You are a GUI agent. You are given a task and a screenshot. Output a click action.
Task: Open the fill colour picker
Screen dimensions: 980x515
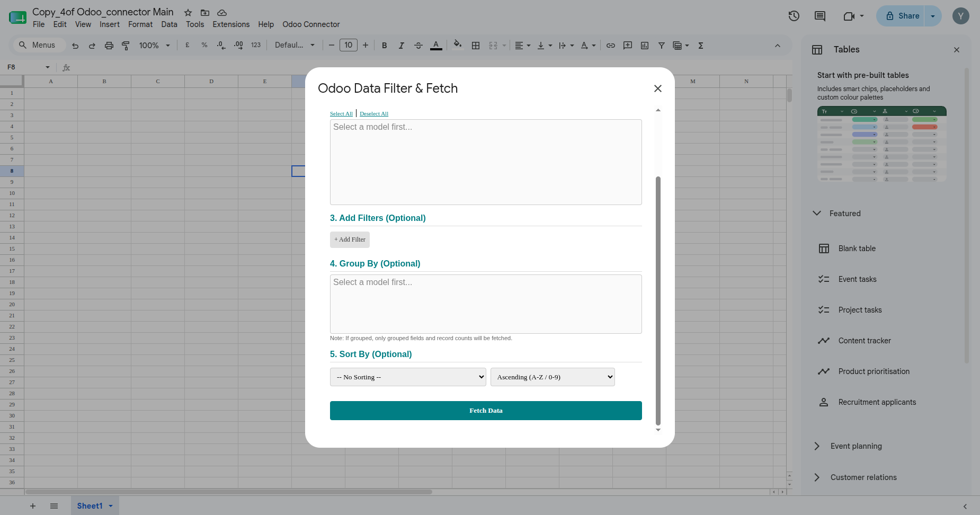458,46
